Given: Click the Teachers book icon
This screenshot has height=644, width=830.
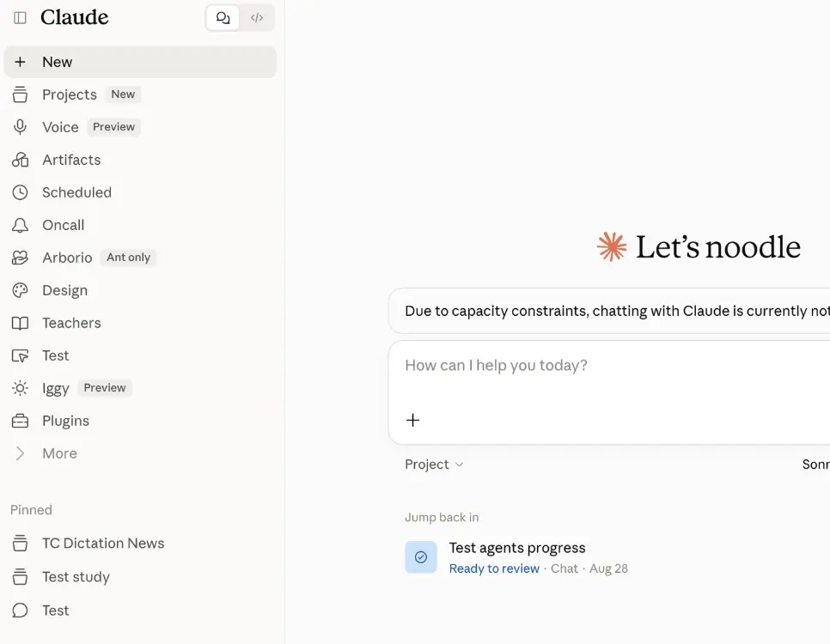Looking at the screenshot, I should 20,324.
